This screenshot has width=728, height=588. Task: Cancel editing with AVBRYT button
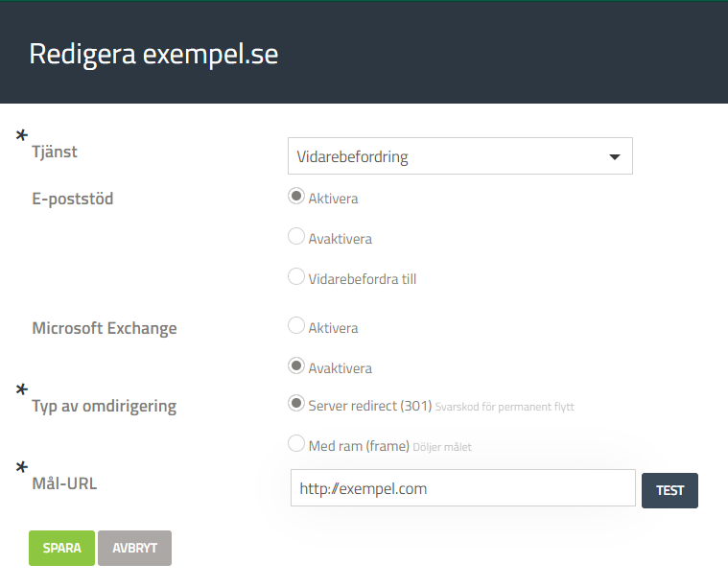pos(134,548)
